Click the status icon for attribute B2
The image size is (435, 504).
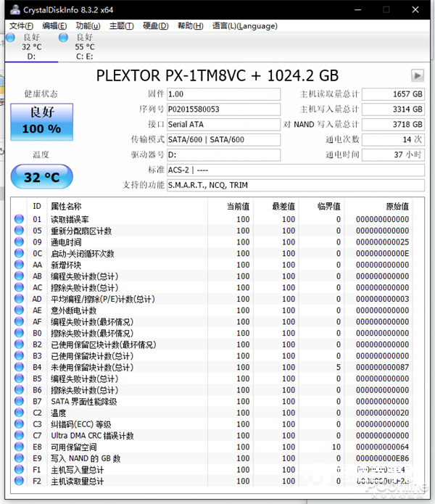point(20,344)
